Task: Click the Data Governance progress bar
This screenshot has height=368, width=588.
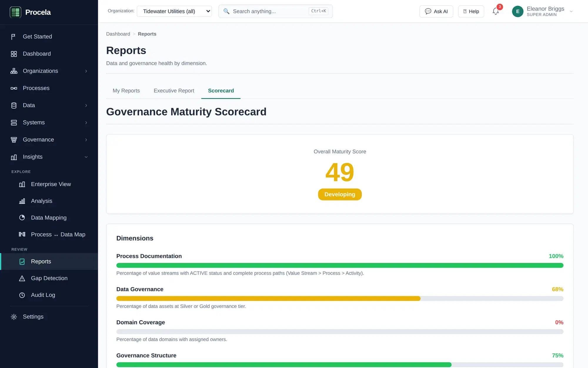Action: click(340, 299)
